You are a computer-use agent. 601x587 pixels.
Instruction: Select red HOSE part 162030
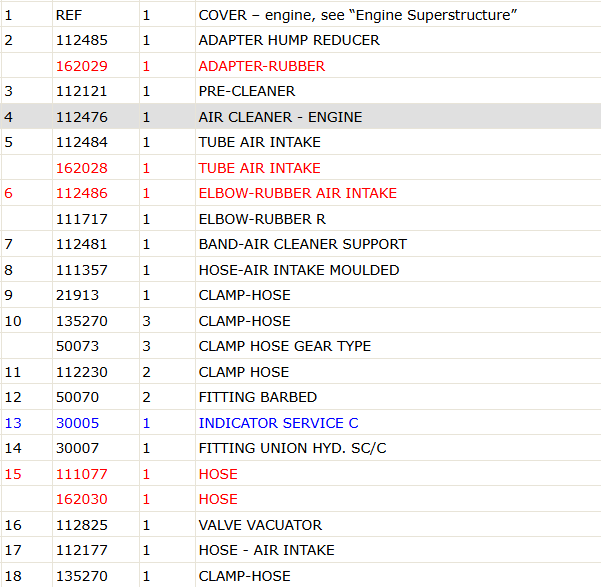(82, 499)
